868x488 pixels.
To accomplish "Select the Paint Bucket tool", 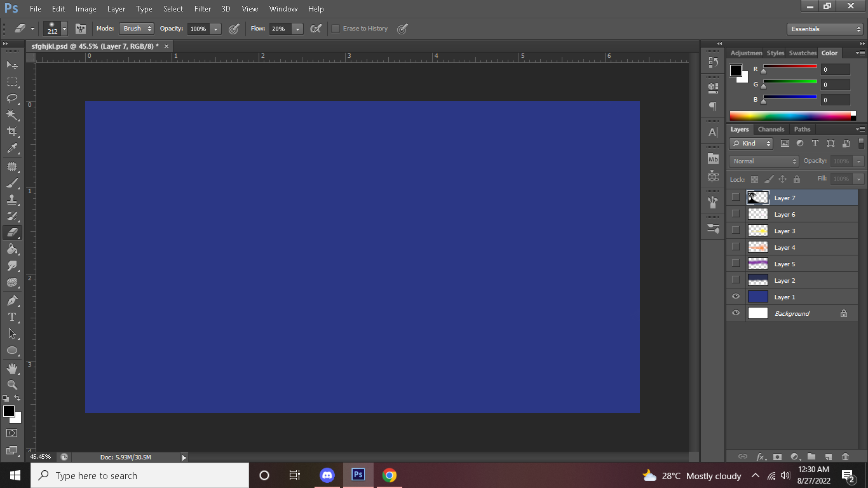I will click(12, 249).
